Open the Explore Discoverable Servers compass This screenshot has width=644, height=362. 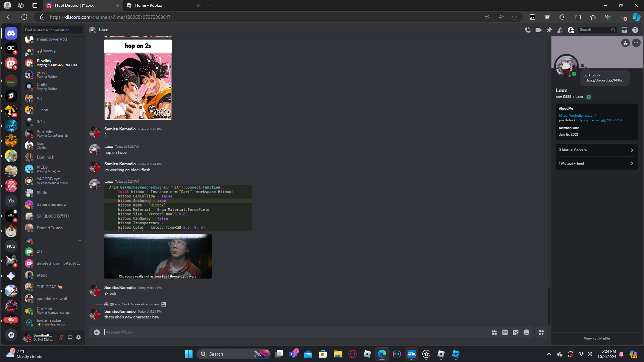(11, 335)
